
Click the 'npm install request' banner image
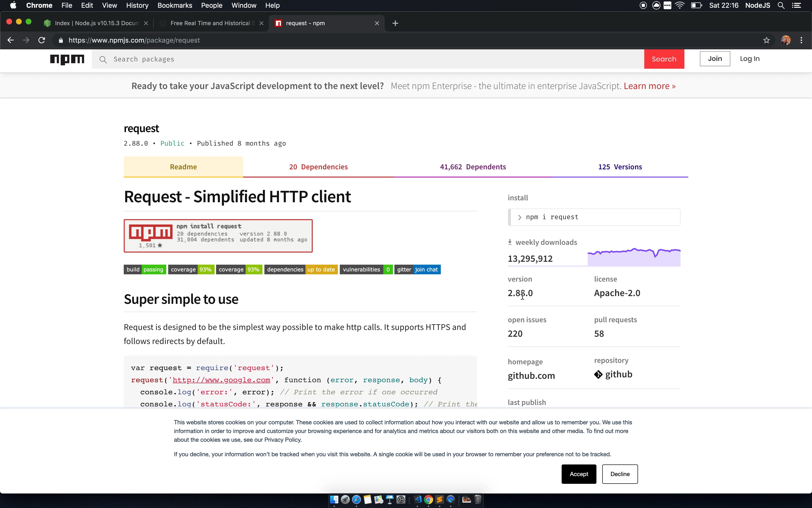tap(218, 236)
